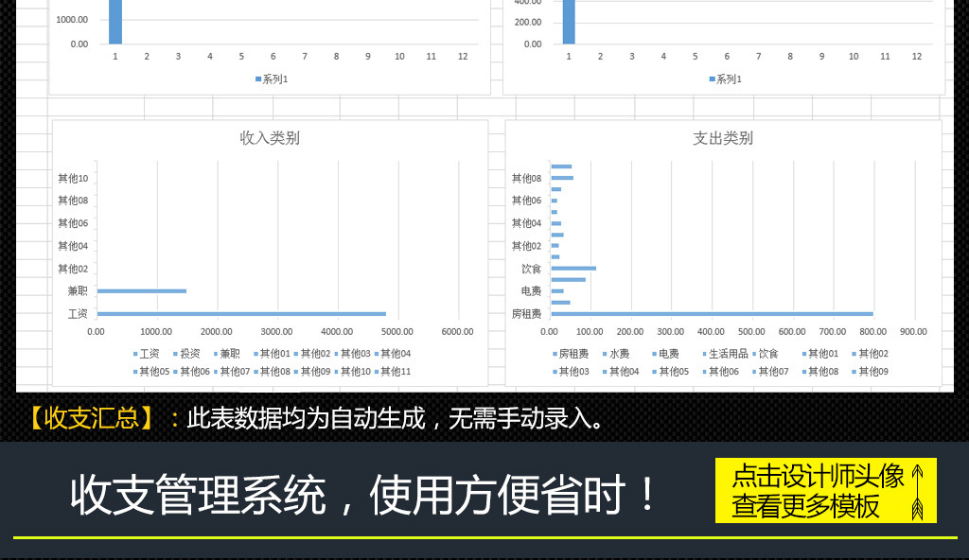Select 兼职 legend entry in 收入类别 chart

click(227, 354)
